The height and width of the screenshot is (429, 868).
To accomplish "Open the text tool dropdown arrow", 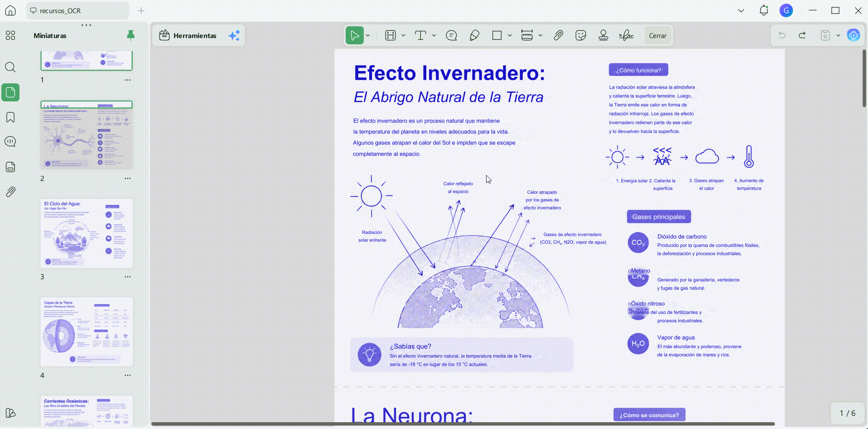I will (434, 36).
